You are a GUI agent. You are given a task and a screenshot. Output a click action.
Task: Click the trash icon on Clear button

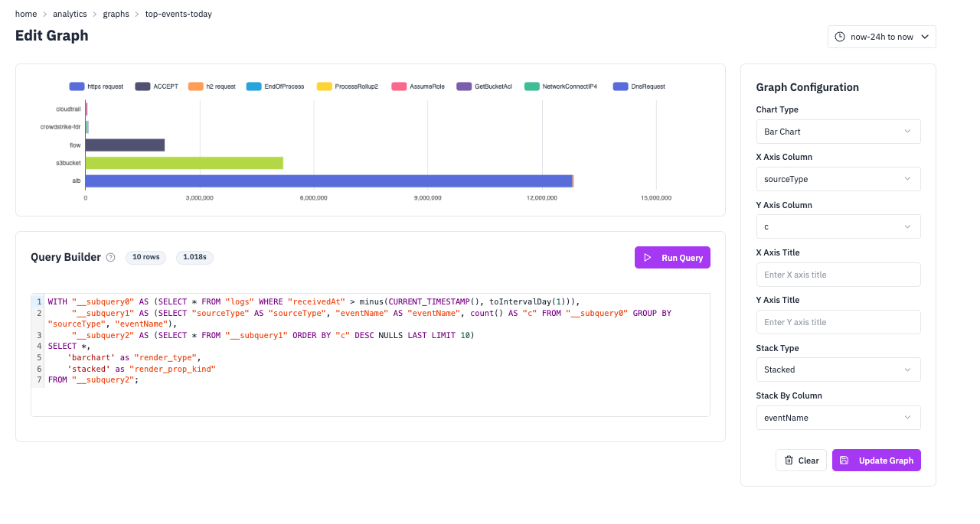click(x=788, y=461)
